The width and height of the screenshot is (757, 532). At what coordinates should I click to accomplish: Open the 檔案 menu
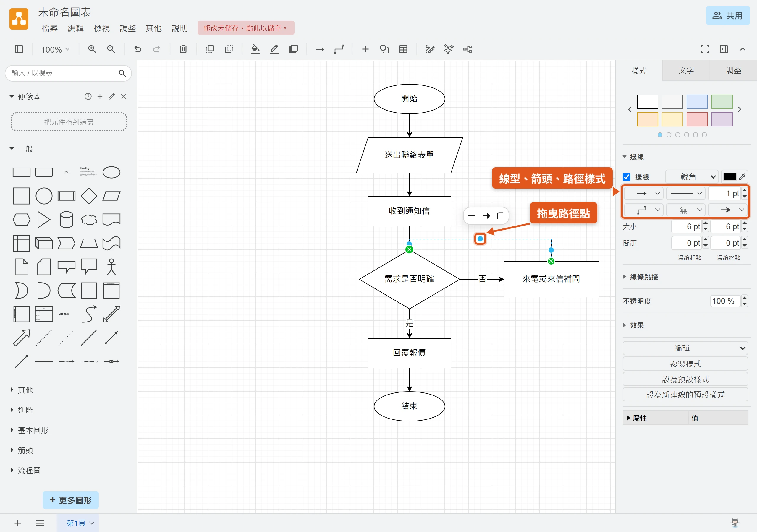tap(50, 28)
